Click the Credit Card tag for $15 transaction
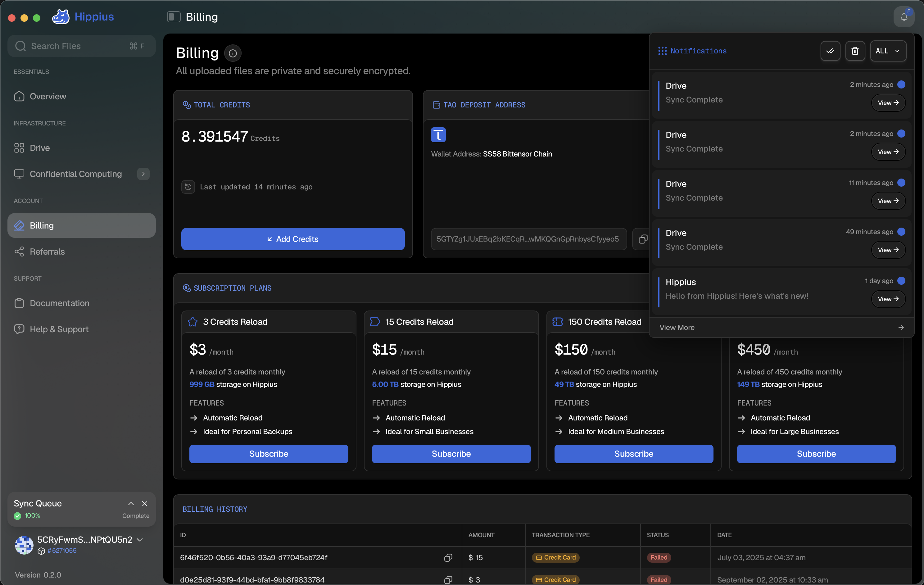 click(x=556, y=557)
